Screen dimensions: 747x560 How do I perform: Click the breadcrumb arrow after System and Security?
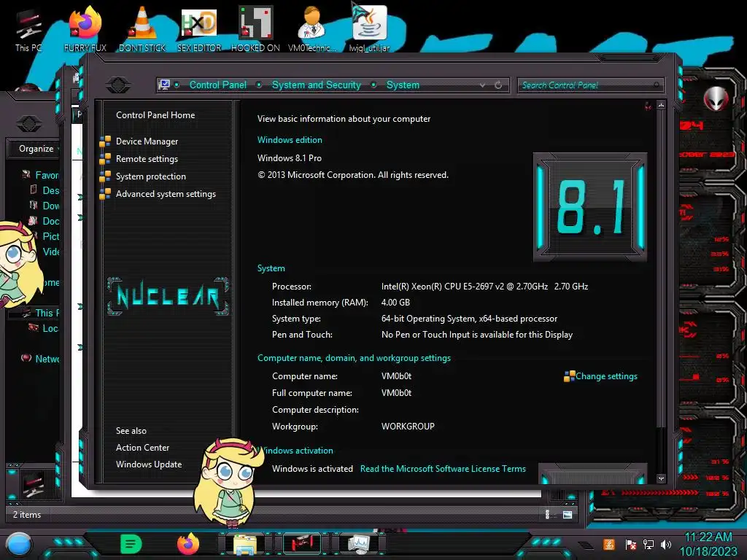[374, 85]
